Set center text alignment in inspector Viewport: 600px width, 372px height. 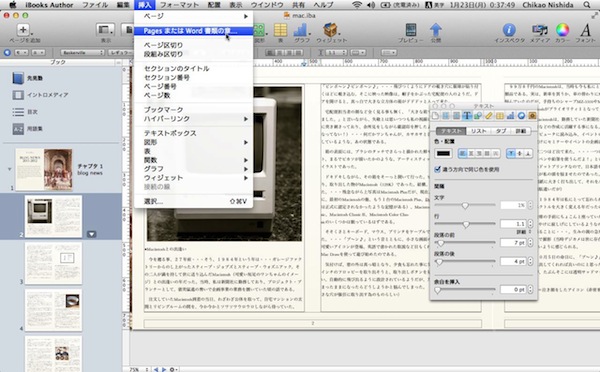click(x=471, y=153)
